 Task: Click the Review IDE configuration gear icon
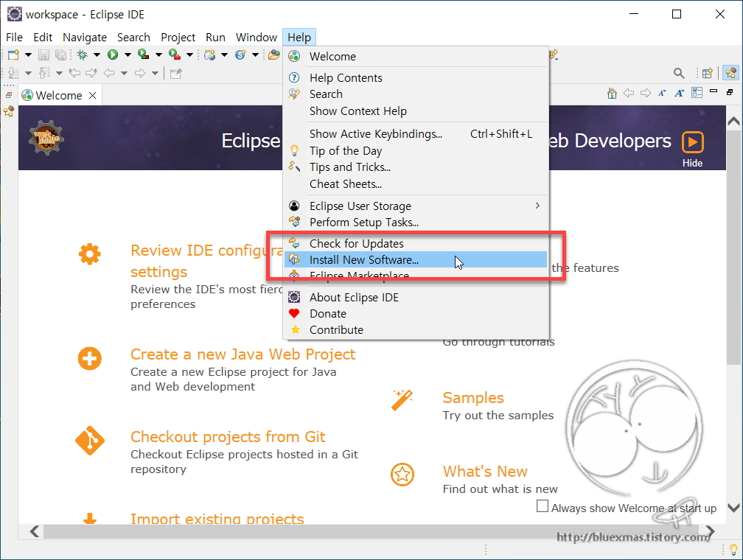click(x=90, y=254)
